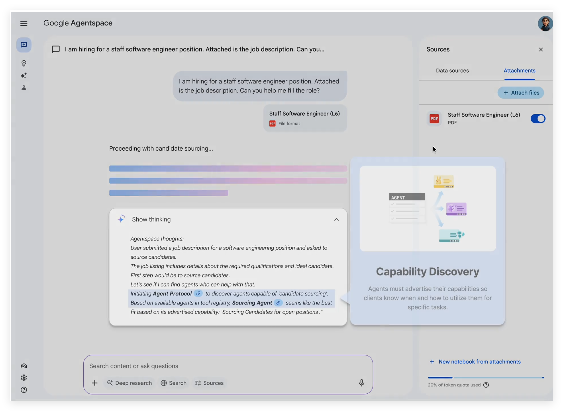Click the PDF icon for Staff Software Engineer
Screen dimensions: 563x411
coord(434,118)
